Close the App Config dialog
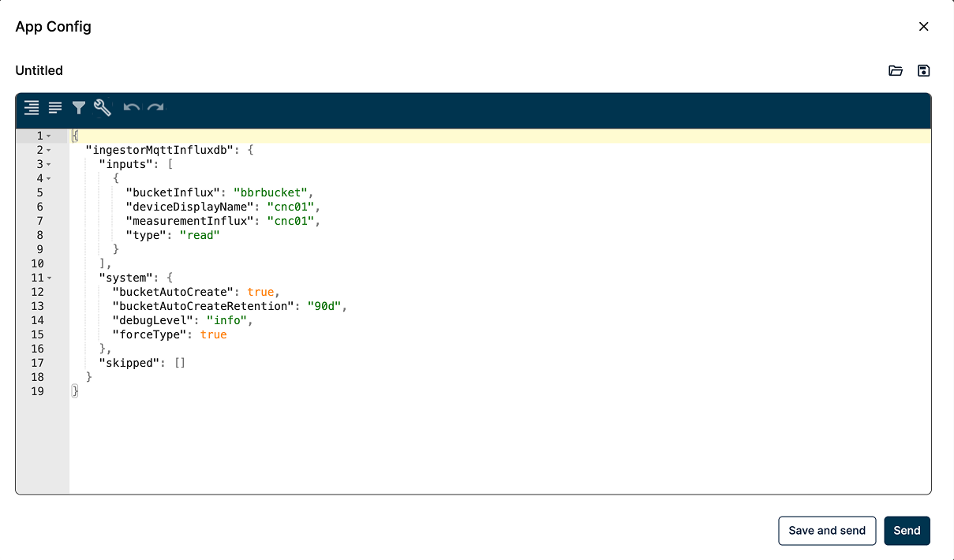Viewport: 954px width, 560px height. [924, 27]
